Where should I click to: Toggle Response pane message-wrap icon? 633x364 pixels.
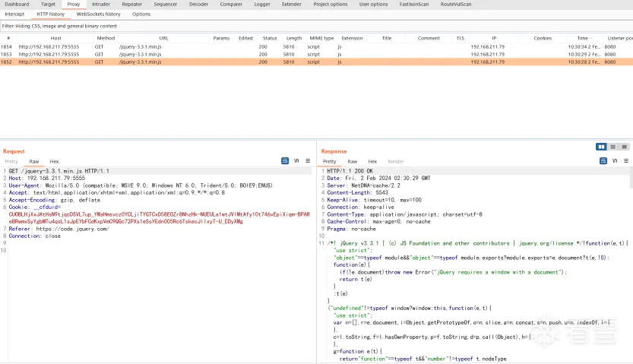tap(603, 161)
